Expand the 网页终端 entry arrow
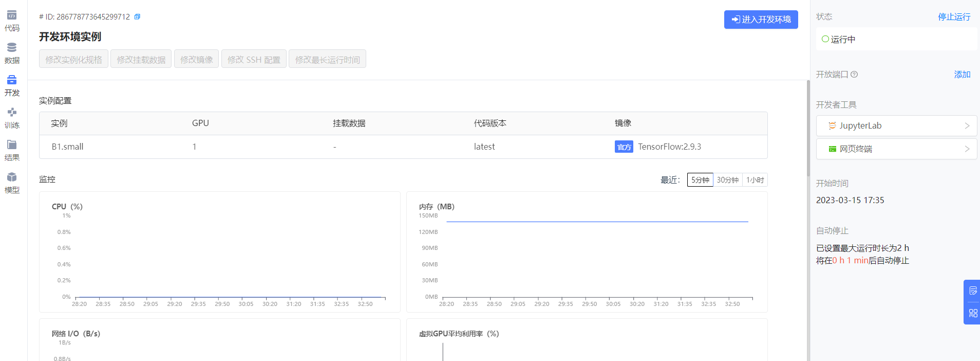This screenshot has height=361, width=980. pos(967,149)
